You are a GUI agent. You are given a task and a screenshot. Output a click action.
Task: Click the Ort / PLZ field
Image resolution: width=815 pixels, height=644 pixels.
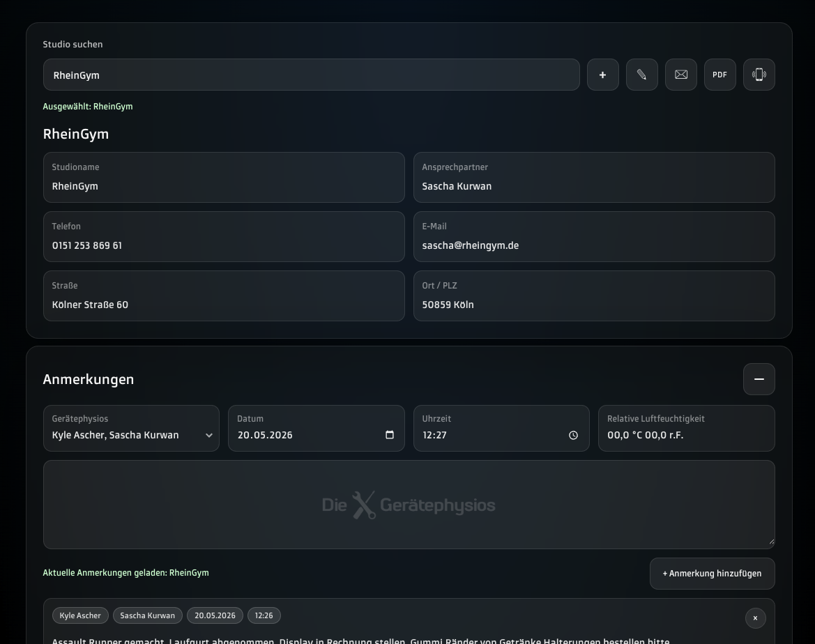(x=594, y=296)
